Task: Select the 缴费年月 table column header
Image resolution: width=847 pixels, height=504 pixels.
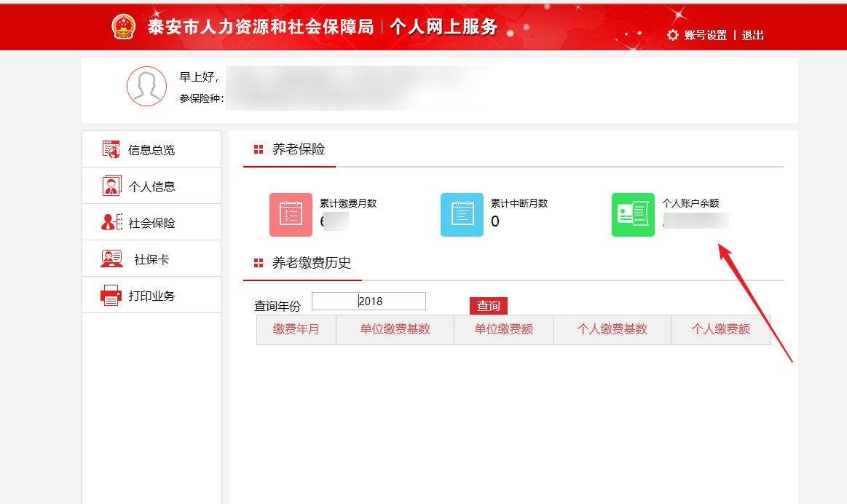Action: (296, 329)
